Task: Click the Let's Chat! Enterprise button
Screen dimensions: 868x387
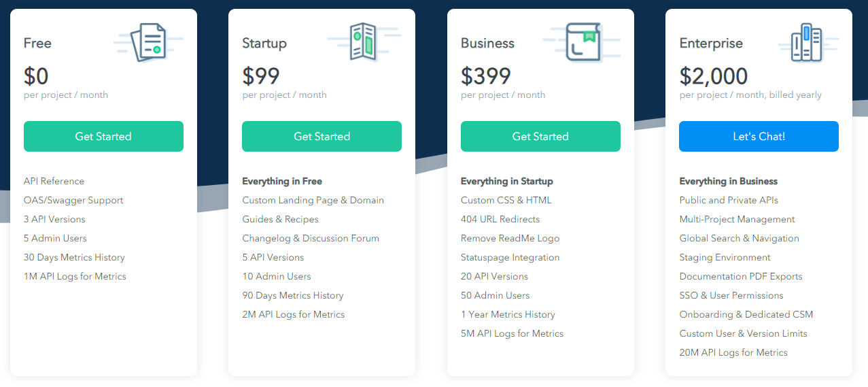Action: [759, 136]
